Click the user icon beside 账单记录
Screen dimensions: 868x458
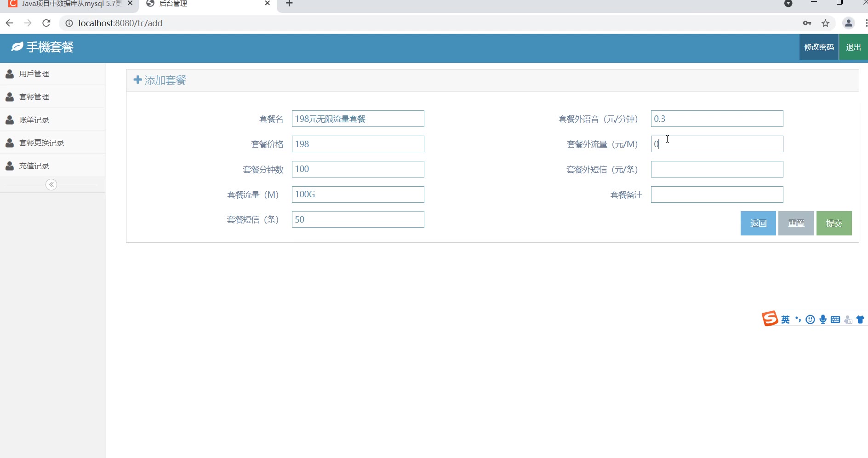click(10, 120)
